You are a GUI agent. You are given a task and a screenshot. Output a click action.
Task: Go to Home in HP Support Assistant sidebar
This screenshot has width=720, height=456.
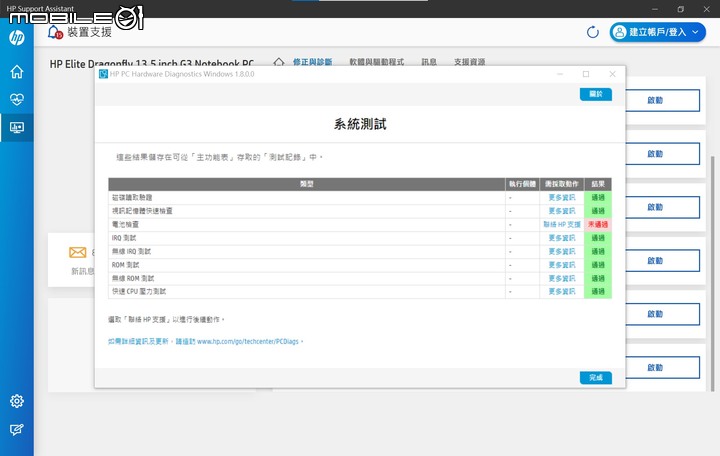(x=17, y=72)
